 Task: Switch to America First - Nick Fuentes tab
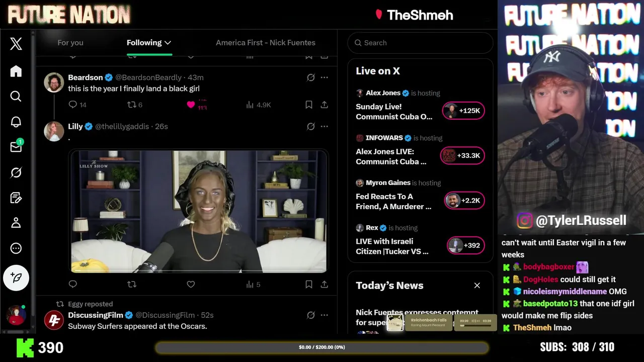(266, 43)
